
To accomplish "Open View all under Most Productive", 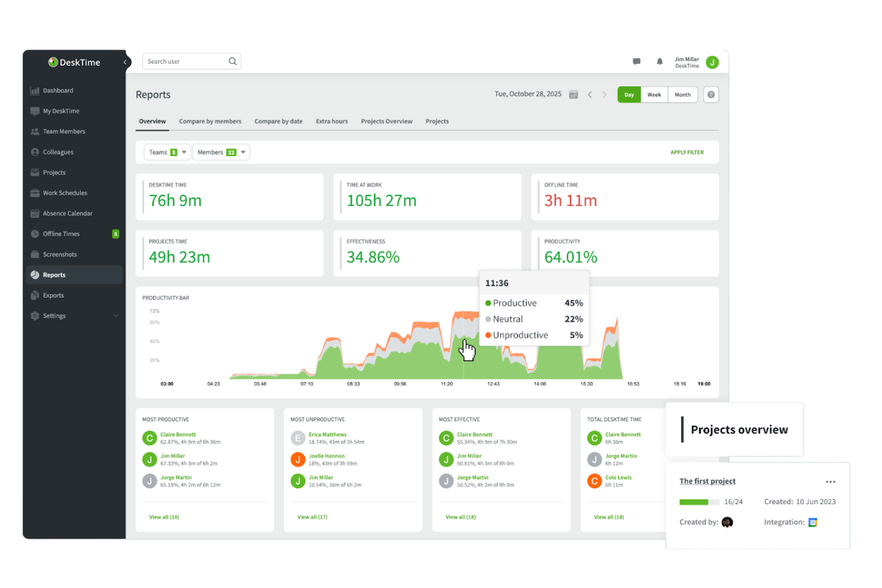I will 164,517.
